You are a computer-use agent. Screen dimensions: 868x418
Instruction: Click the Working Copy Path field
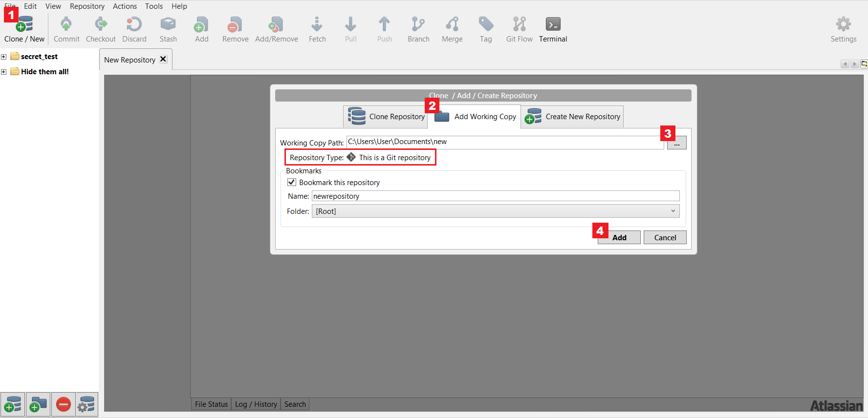point(505,142)
